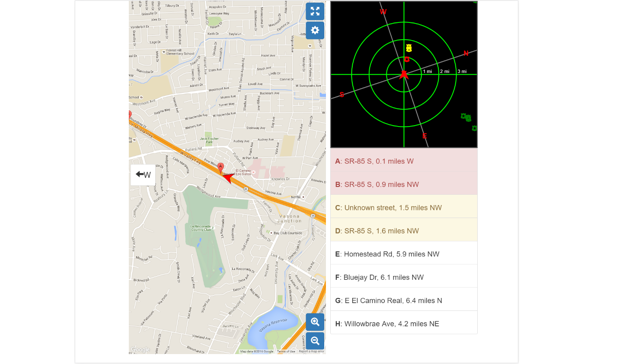Click the Forest Hill Elementary School label

180,52
